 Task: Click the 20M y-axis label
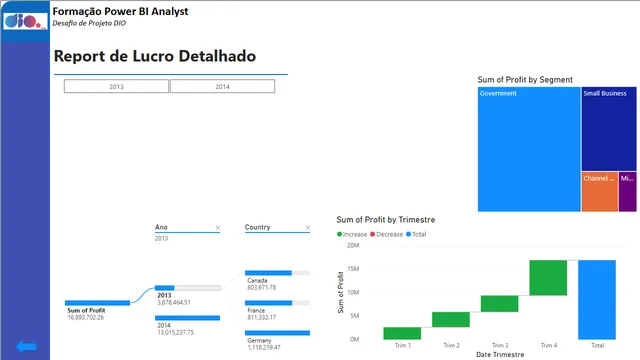tap(353, 245)
